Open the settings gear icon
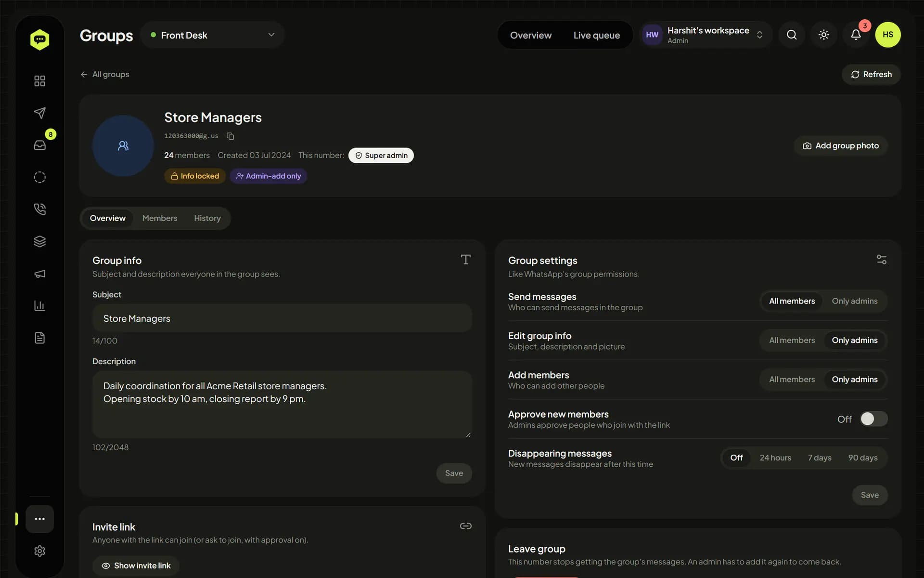Viewport: 924px width, 578px height. tap(39, 551)
